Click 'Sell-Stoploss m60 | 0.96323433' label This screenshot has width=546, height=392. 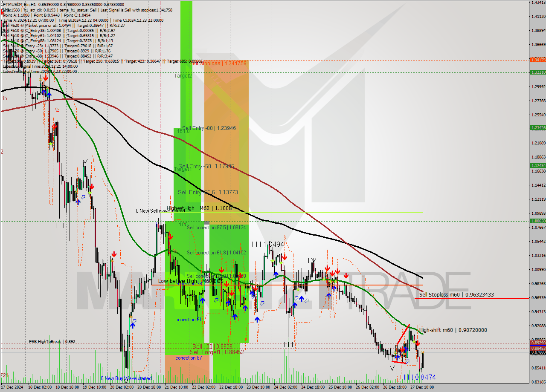[456, 294]
